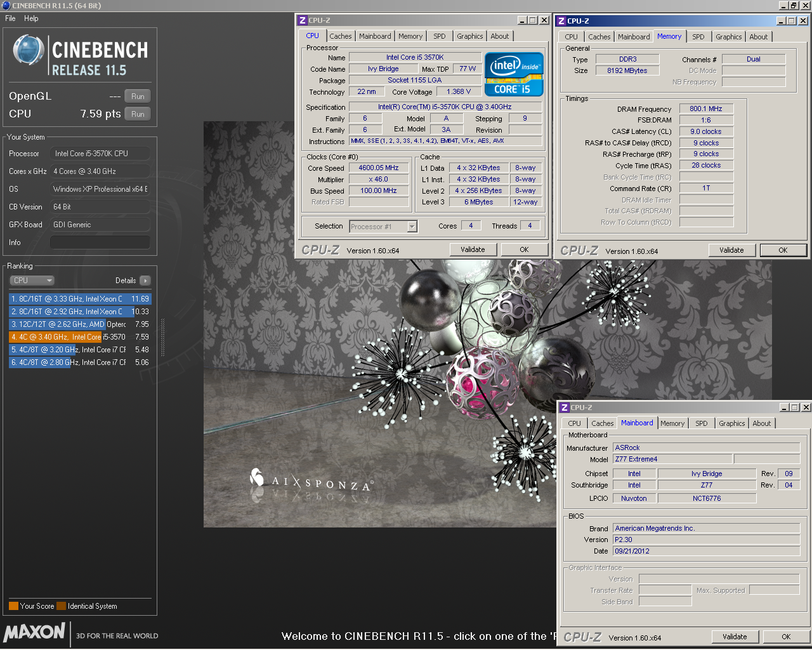The width and height of the screenshot is (812, 650).
Task: Click the Core Speed 4600.05 MHz value
Action: (x=379, y=168)
